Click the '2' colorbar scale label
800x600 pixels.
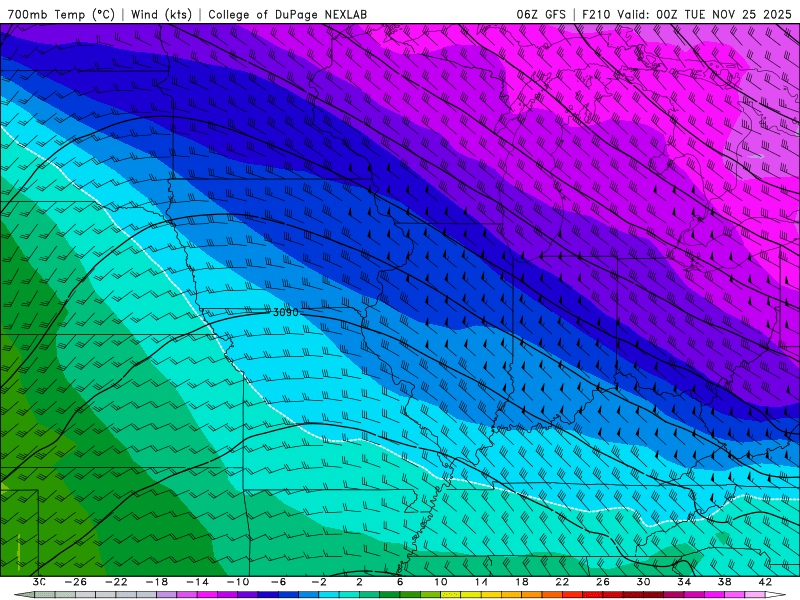click(359, 582)
